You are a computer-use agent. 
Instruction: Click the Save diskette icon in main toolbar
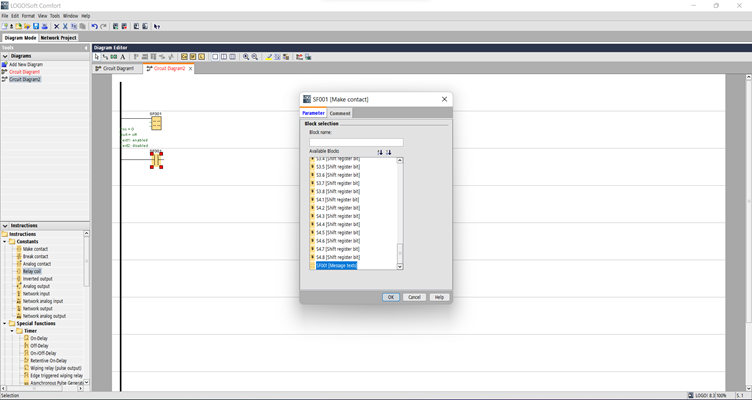[36, 26]
